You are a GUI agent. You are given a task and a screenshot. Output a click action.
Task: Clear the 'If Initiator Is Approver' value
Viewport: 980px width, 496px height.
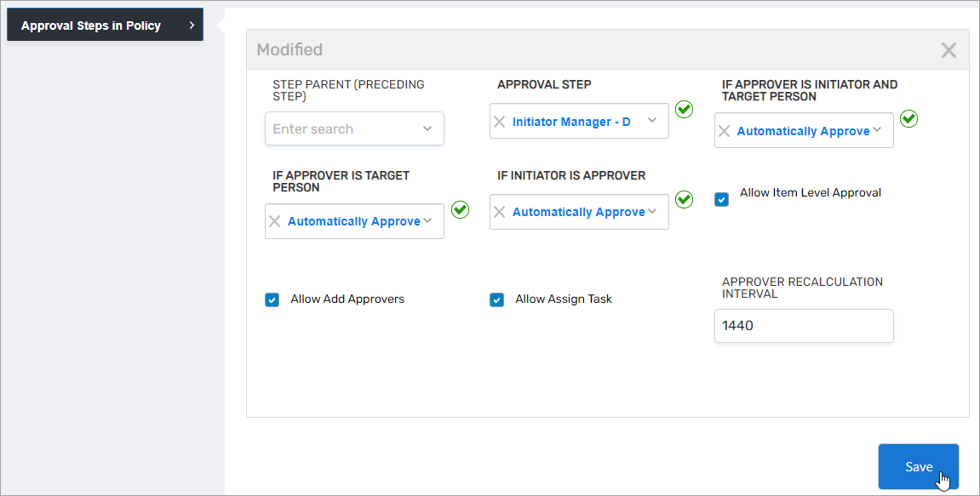point(500,212)
